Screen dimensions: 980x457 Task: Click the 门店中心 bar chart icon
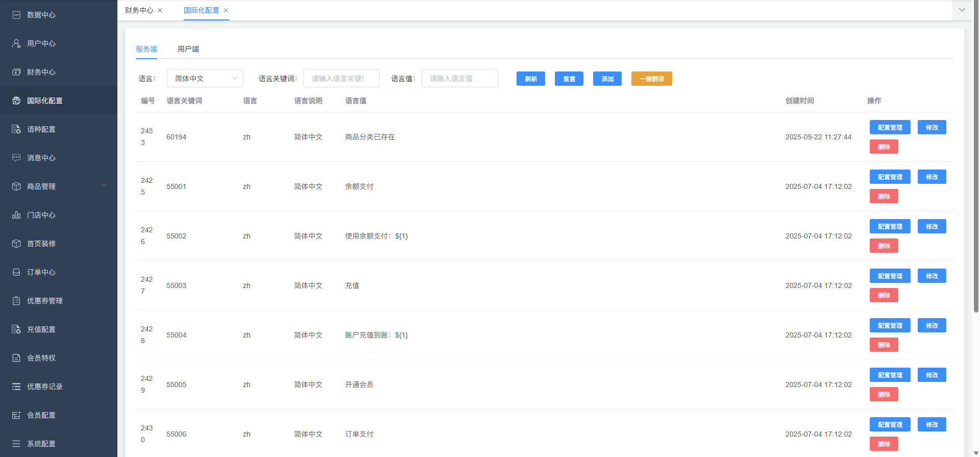tap(16, 215)
